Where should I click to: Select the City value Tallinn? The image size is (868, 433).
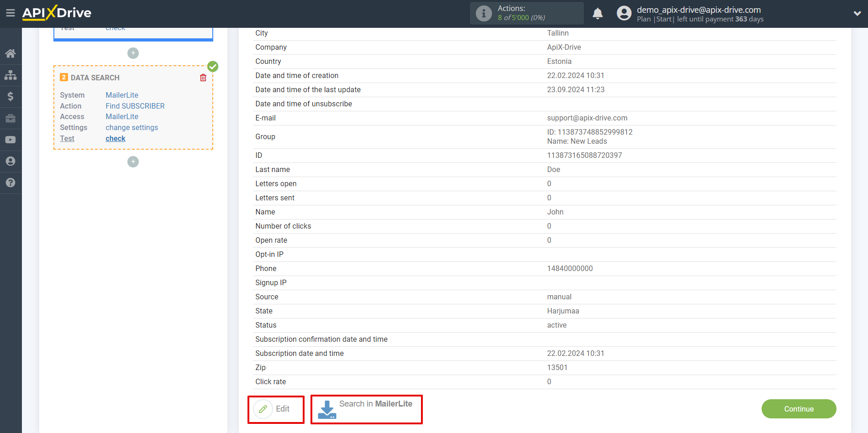tap(558, 33)
